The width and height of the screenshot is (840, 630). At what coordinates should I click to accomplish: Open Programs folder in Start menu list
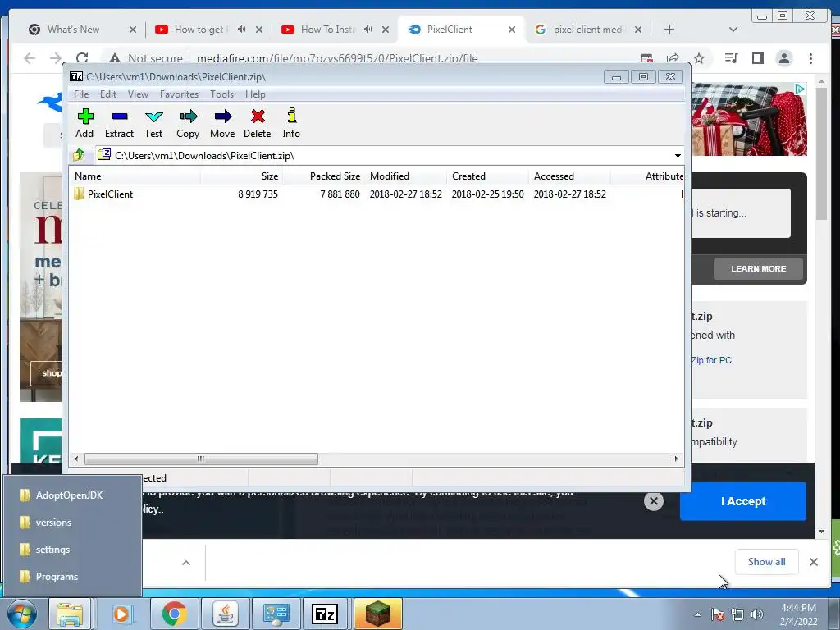pyautogui.click(x=72, y=577)
